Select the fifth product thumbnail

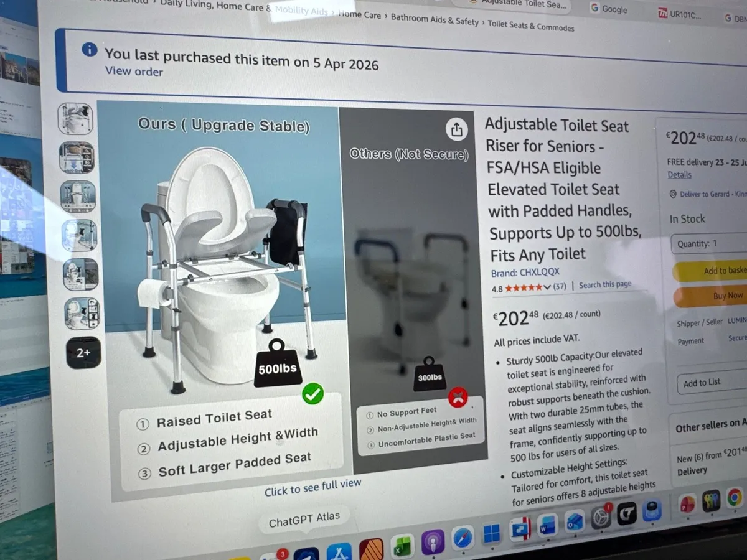pos(82,275)
